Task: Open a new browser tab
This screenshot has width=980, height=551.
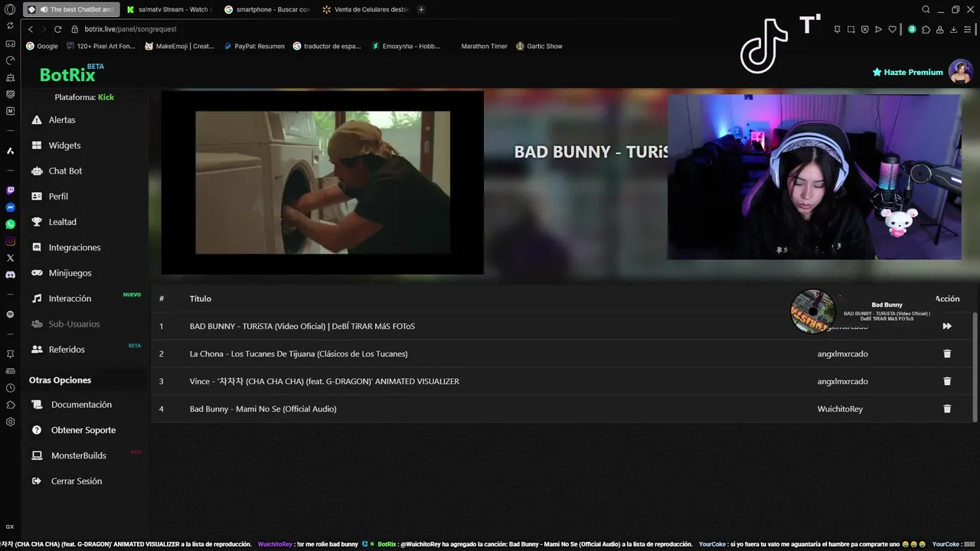Action: [421, 9]
